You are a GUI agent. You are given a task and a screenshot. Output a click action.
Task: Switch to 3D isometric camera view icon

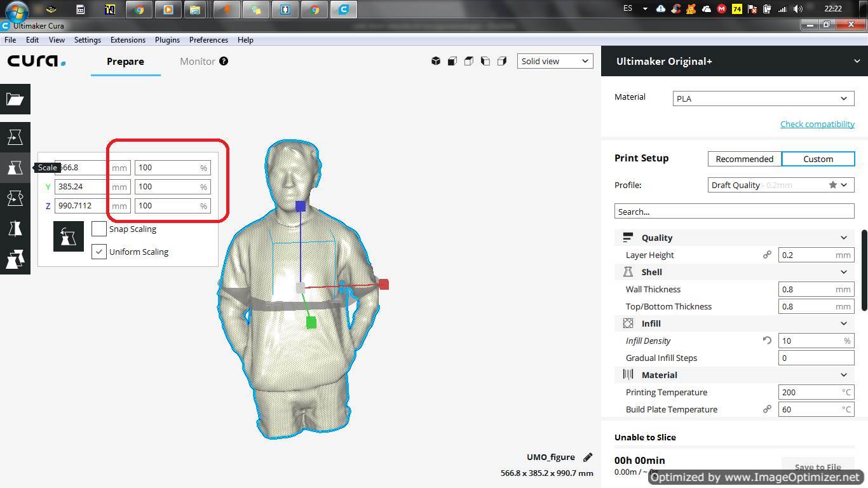coord(436,61)
